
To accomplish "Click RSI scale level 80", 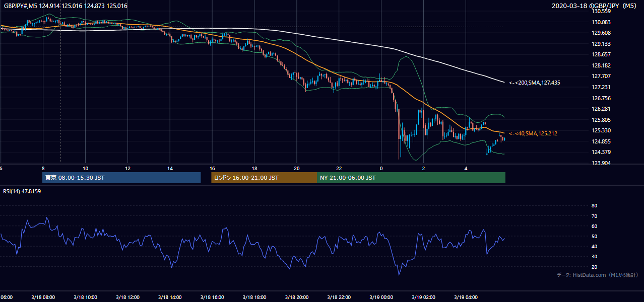I will point(594,206).
